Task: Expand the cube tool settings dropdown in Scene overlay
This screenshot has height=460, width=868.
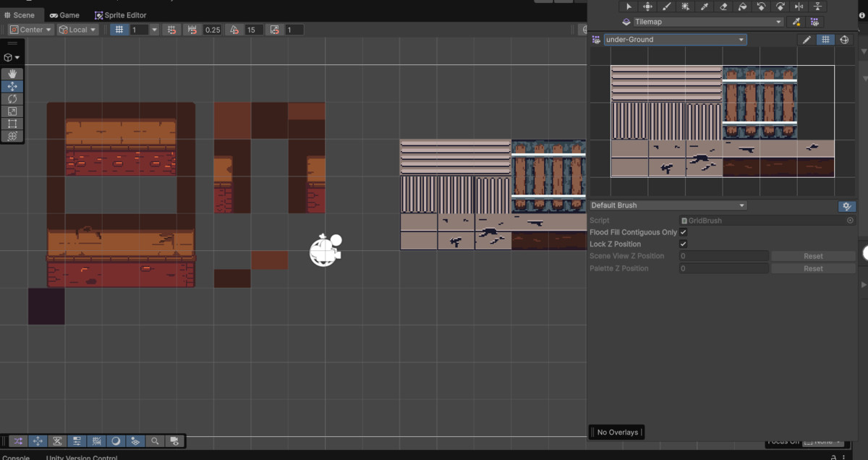Action: pos(12,57)
